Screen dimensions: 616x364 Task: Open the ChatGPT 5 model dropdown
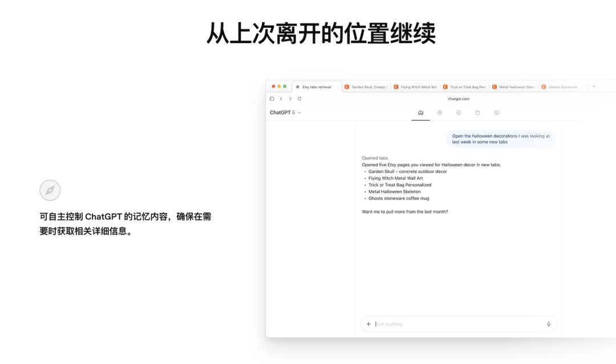[x=285, y=113]
